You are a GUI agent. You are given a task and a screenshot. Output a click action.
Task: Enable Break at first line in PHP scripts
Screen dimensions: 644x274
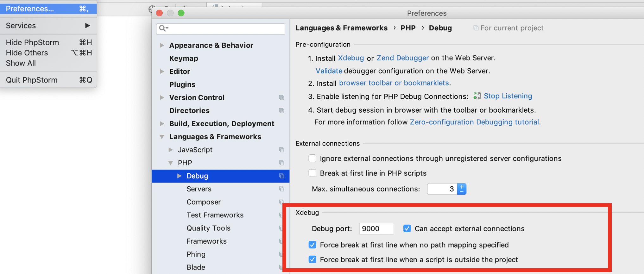click(313, 173)
